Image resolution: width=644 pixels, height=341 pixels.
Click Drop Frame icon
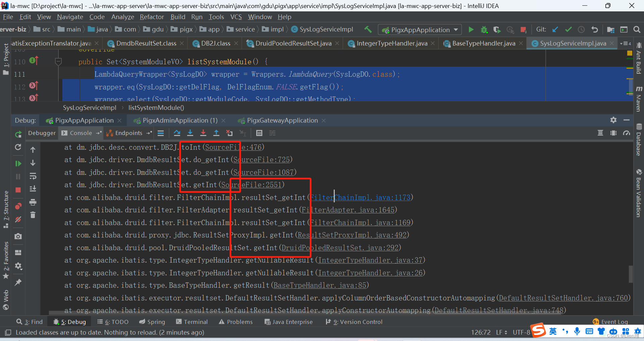(229, 133)
